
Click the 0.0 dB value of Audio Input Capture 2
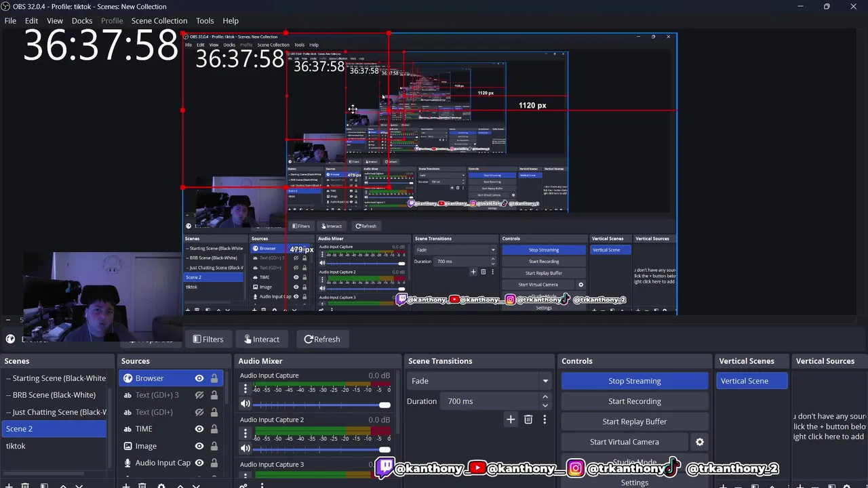click(379, 420)
